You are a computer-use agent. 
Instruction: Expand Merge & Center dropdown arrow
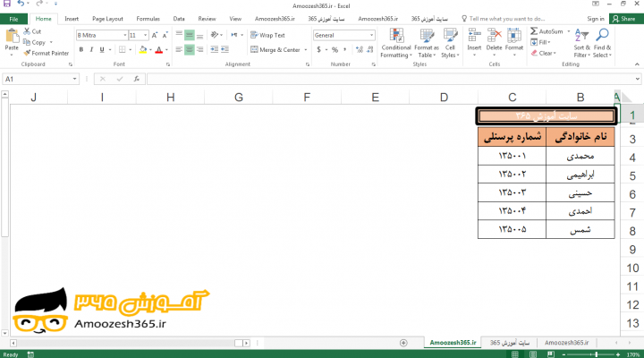coord(306,50)
